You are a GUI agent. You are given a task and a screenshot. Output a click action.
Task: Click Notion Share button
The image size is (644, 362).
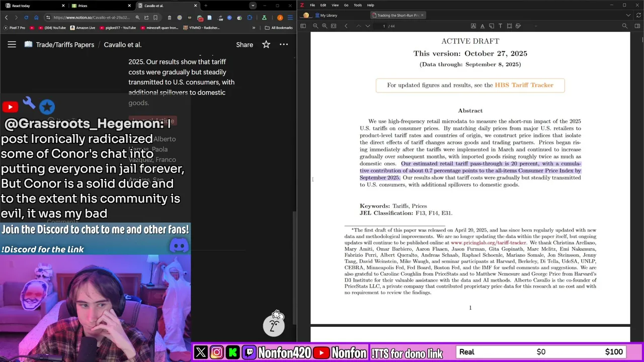click(245, 44)
